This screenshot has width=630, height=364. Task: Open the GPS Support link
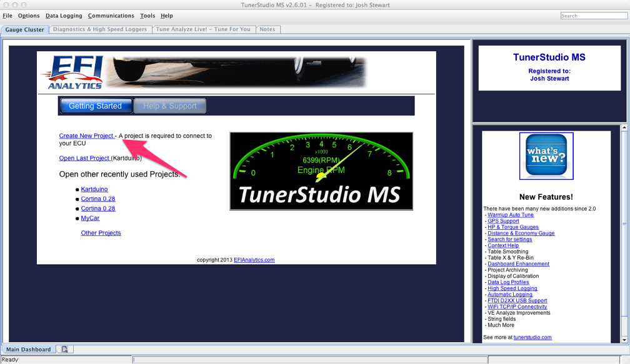504,221
